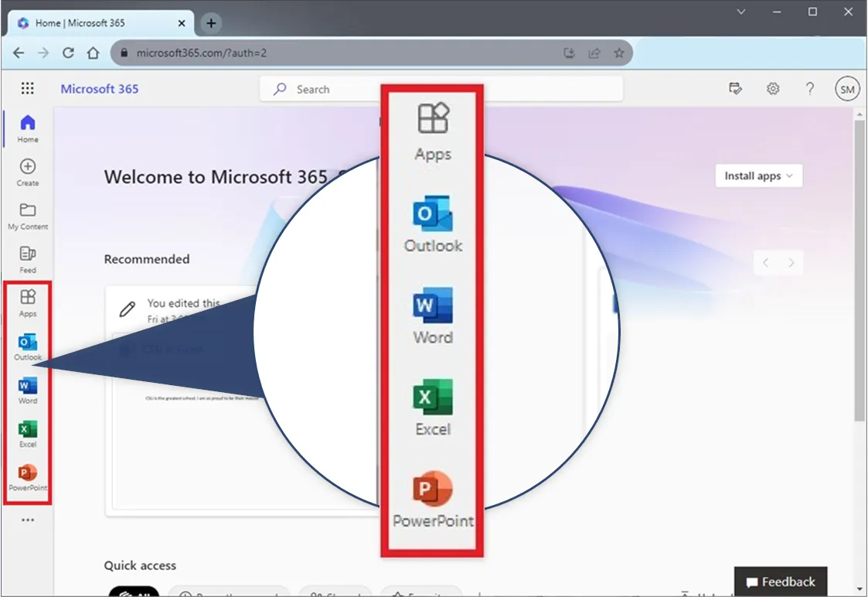Open the app launcher grid icon
The width and height of the screenshot is (868, 597).
28,88
